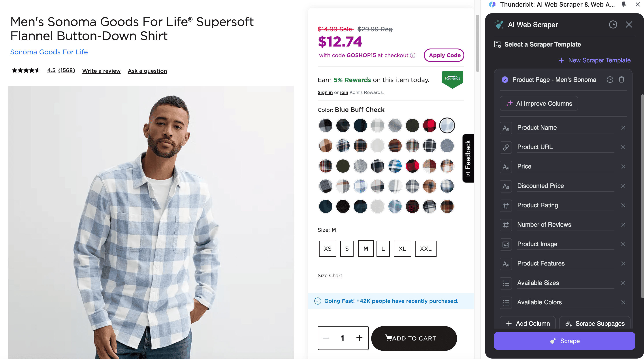Open data type dropdown for Product Name
Image resolution: width=644 pixels, height=359 pixels.
tap(506, 128)
